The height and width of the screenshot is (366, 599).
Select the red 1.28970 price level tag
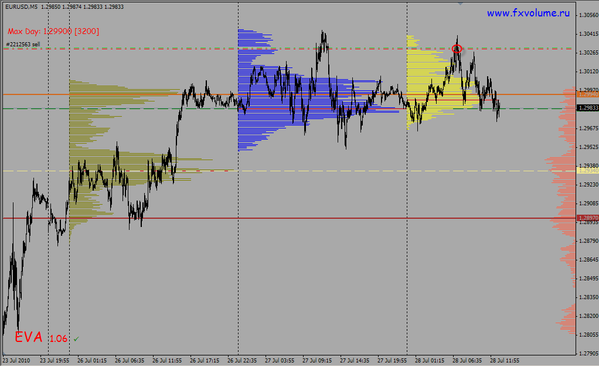[588, 218]
